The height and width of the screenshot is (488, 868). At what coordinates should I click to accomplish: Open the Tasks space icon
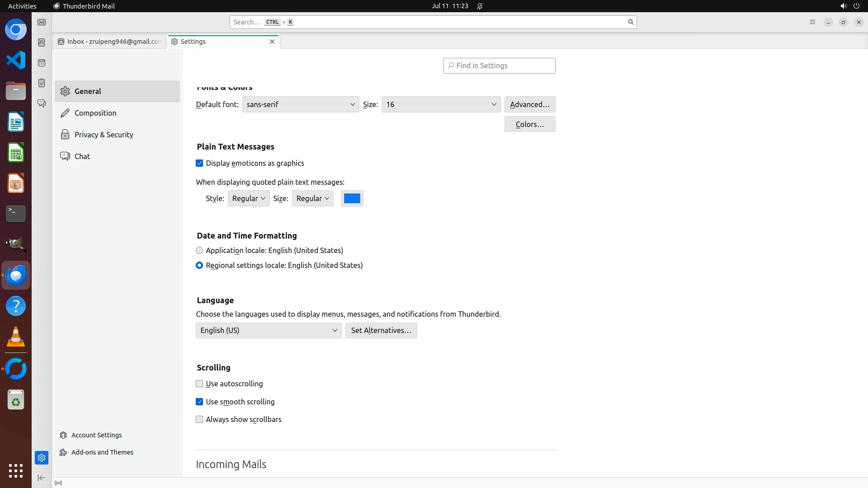point(42,83)
